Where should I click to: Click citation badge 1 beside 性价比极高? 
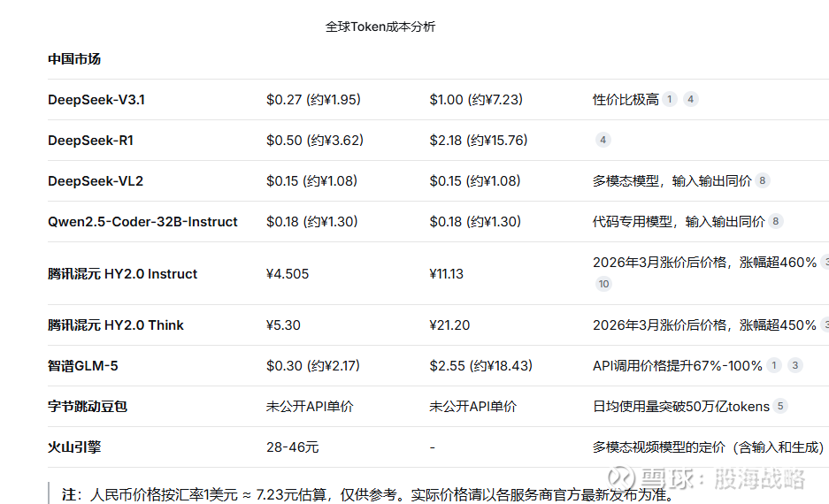pos(670,100)
